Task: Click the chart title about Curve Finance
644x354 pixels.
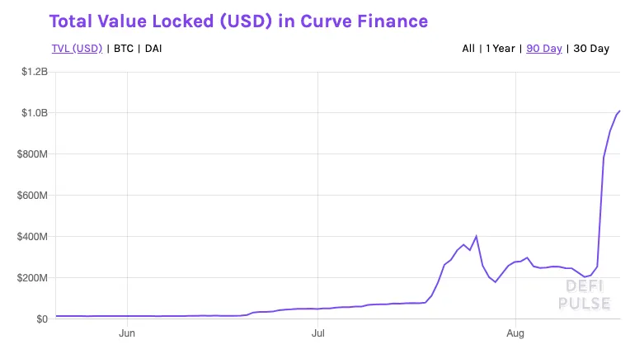Action: click(x=239, y=20)
